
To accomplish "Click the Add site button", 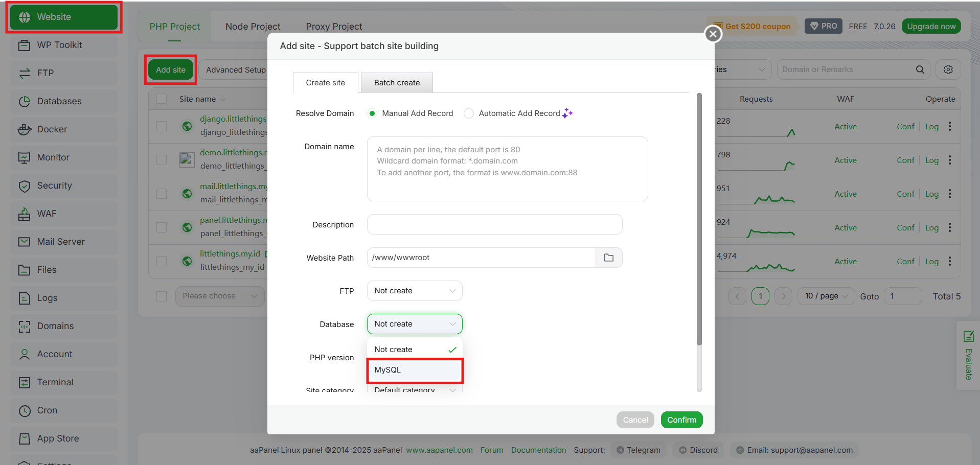I will (171, 70).
